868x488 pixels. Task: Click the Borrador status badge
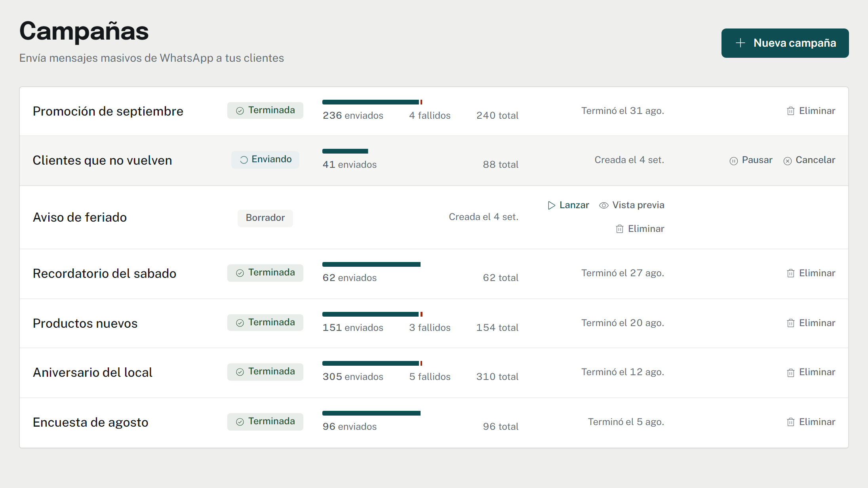click(x=265, y=218)
